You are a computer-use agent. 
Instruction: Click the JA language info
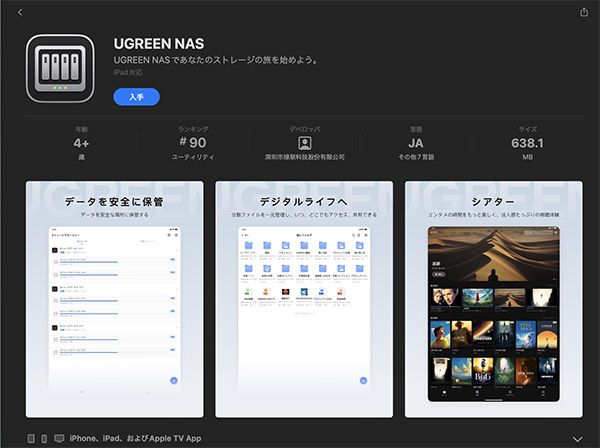tap(416, 143)
